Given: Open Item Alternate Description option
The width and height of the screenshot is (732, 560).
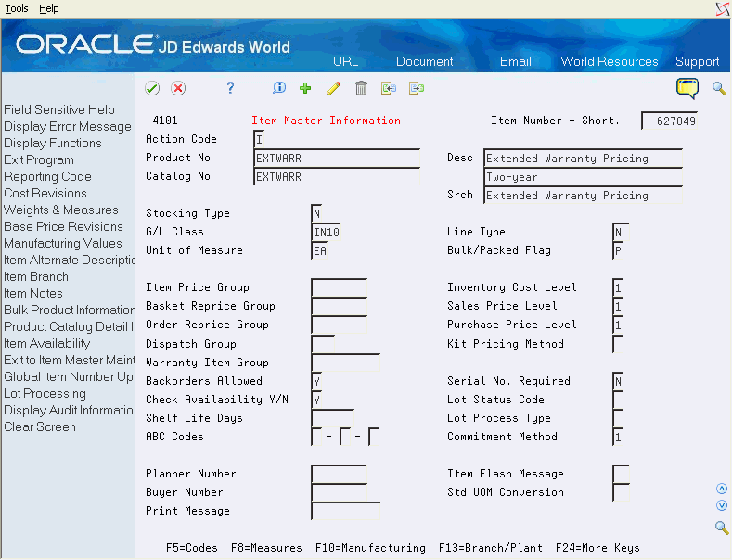Looking at the screenshot, I should [69, 260].
